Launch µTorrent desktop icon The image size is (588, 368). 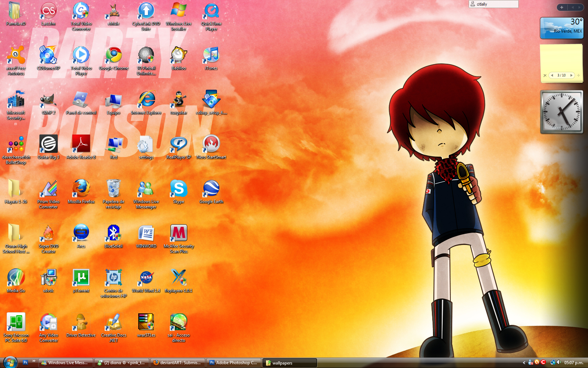(x=81, y=281)
